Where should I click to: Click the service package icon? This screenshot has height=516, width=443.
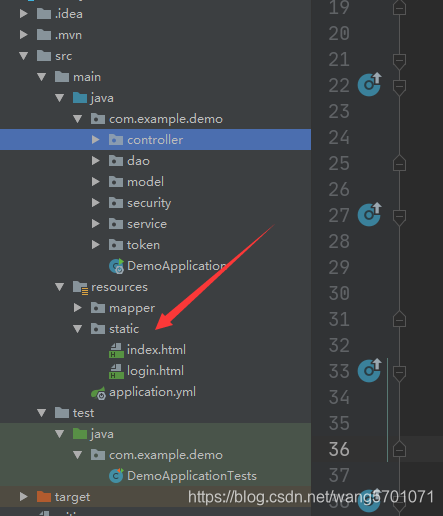(x=116, y=224)
